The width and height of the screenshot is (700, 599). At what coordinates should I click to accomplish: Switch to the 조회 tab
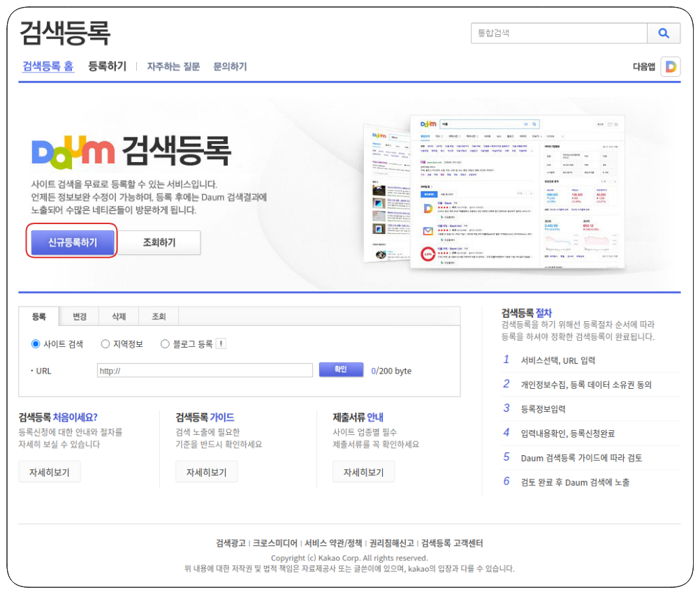point(159,317)
